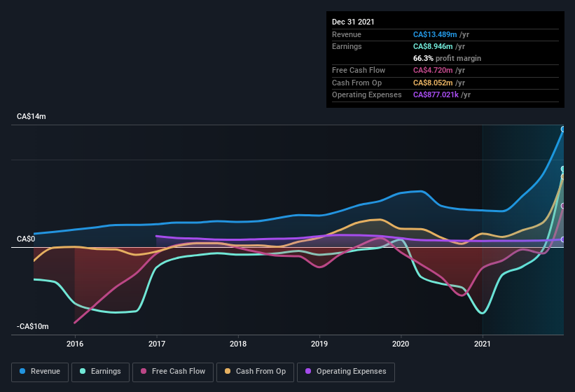Viewport: 575px width, 392px height.
Task: Click the blue Revenue legend dot
Action: click(23, 372)
